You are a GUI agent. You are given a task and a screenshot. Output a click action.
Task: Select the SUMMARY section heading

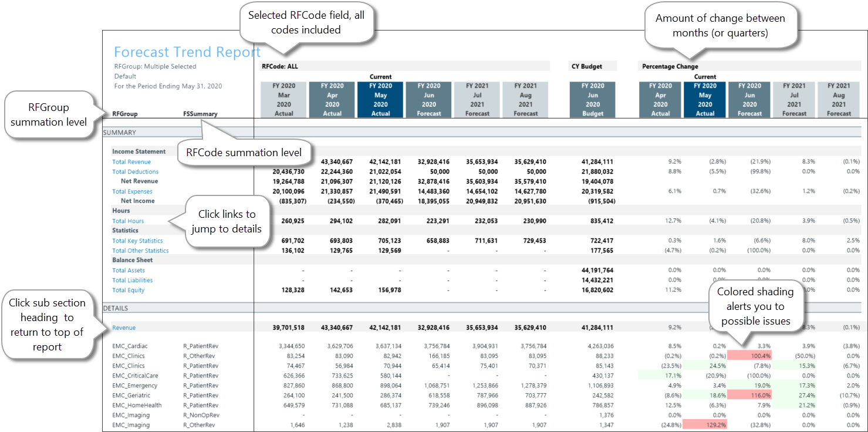(119, 133)
